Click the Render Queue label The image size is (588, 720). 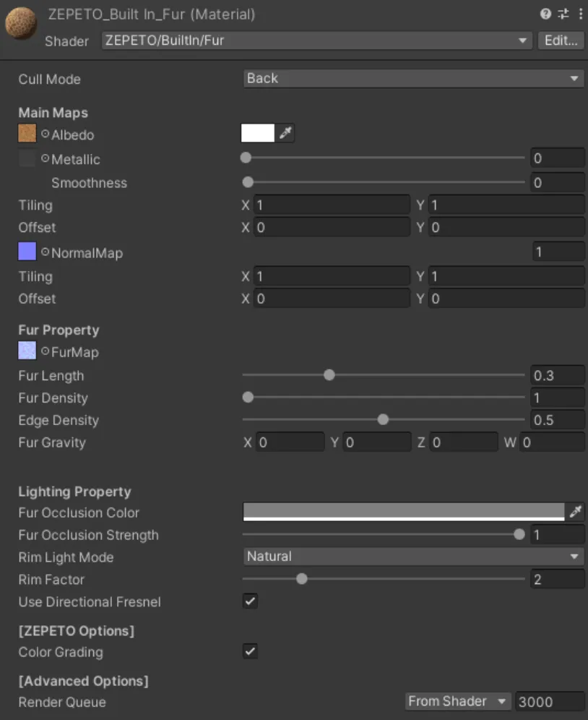pos(62,702)
